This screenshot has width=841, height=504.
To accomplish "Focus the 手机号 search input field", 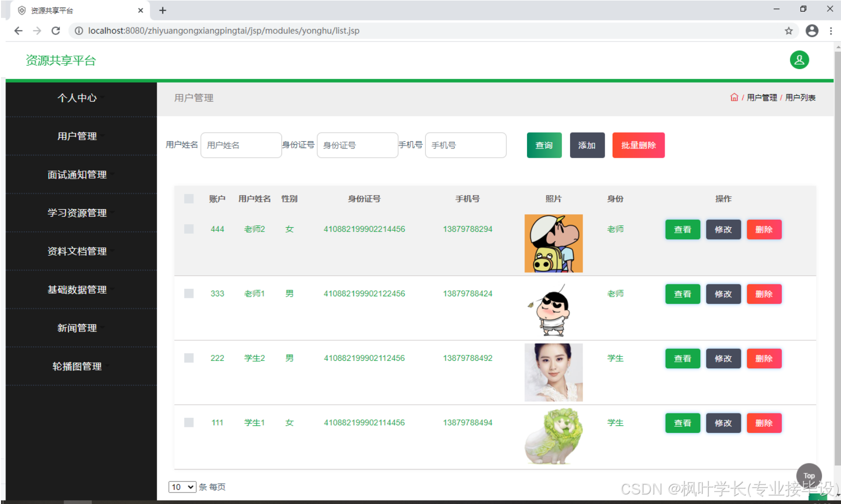I will point(465,145).
